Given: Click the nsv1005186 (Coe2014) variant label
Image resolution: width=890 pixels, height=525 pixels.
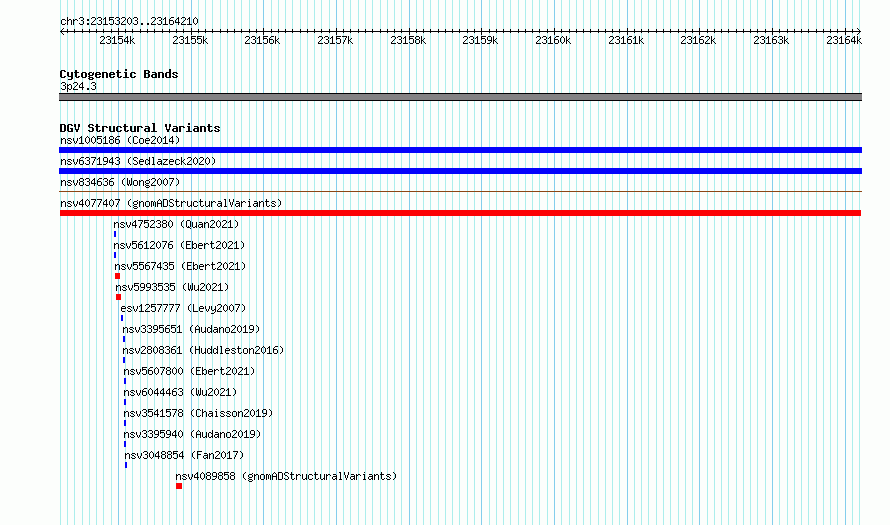Looking at the screenshot, I should (x=120, y=140).
